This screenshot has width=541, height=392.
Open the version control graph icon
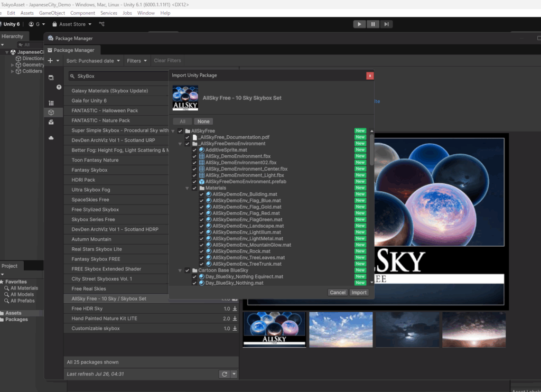click(x=102, y=24)
